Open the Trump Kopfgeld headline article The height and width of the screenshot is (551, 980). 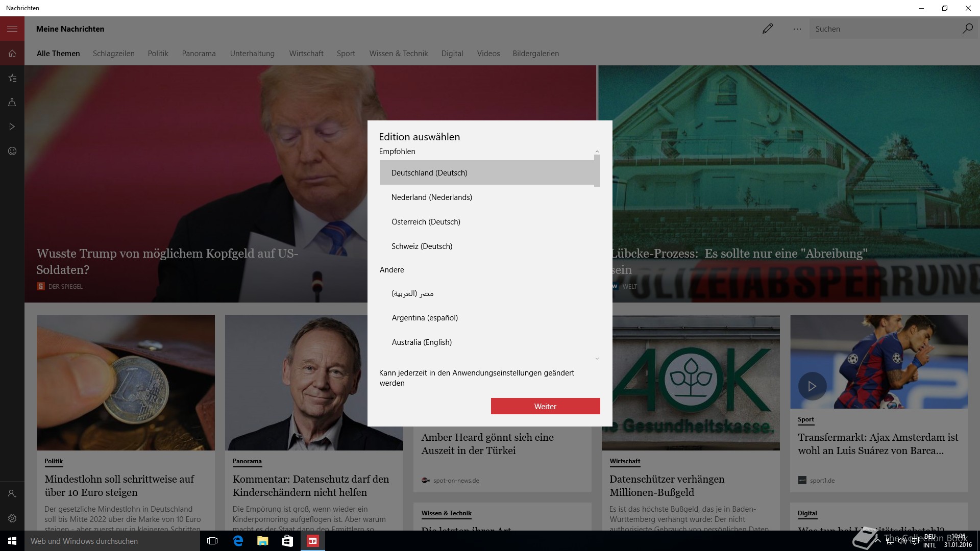pyautogui.click(x=167, y=261)
